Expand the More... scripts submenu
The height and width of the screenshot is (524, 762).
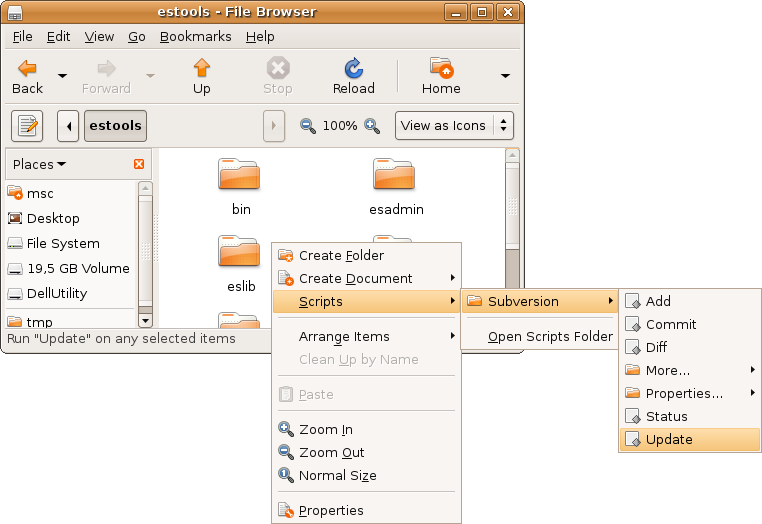pos(690,370)
